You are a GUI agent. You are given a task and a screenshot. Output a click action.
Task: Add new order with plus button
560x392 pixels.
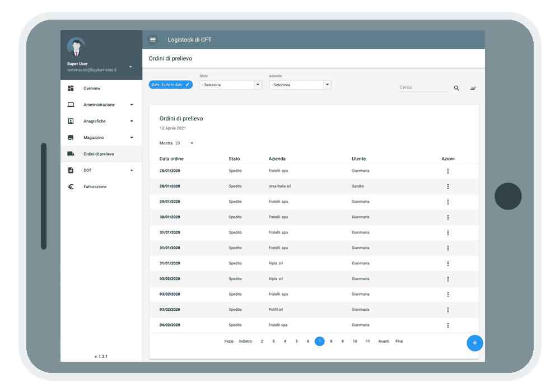click(475, 343)
